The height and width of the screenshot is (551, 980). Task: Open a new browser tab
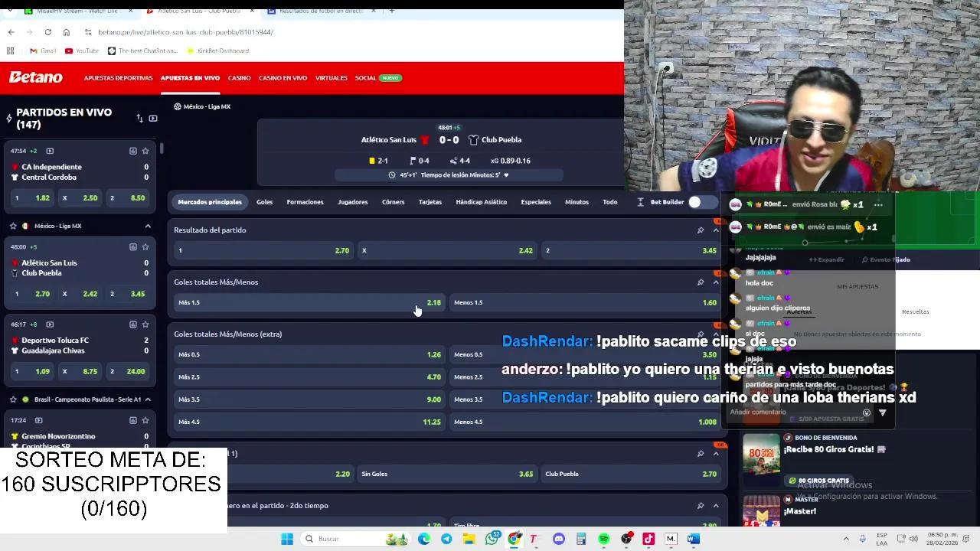391,11
